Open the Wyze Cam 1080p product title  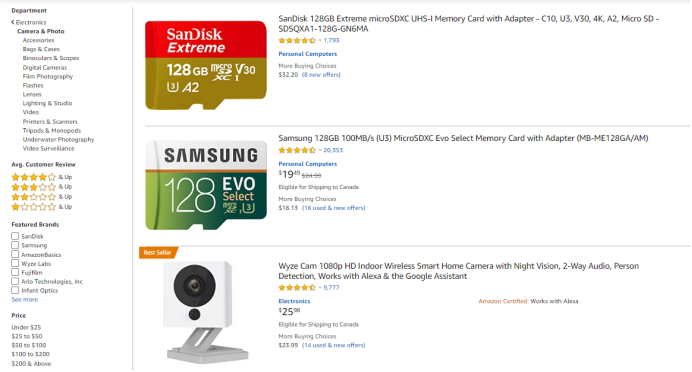459,271
